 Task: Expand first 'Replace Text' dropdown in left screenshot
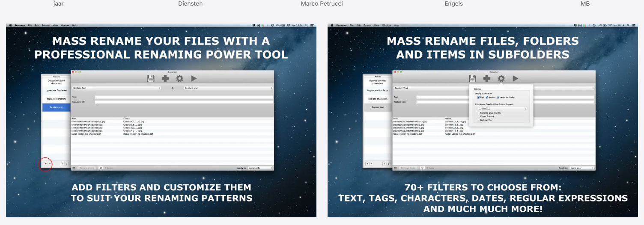click(116, 88)
